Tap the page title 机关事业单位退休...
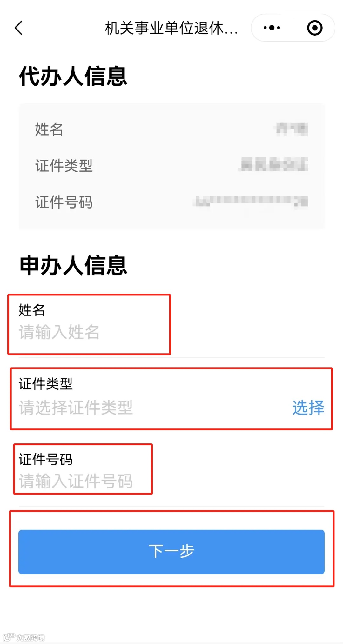343x644 pixels. click(171, 28)
